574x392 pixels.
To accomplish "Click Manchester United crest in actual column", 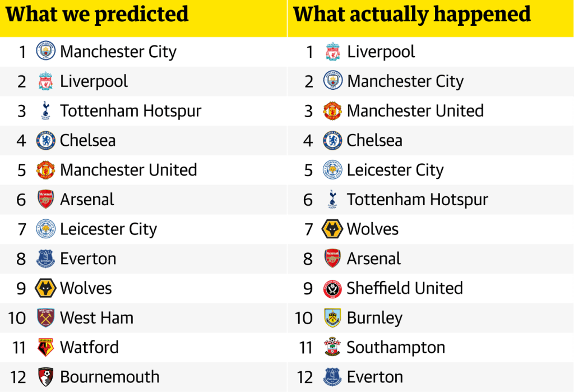I will pos(332,110).
